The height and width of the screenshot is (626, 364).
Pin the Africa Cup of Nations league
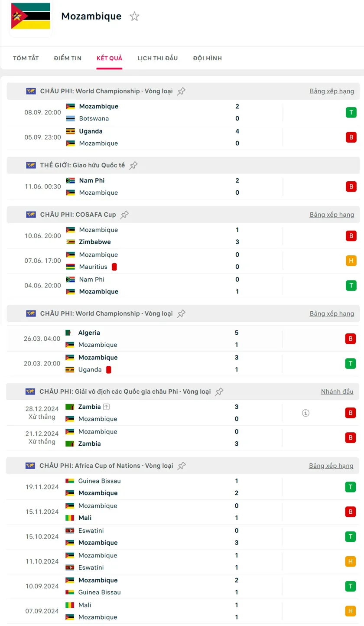(182, 466)
